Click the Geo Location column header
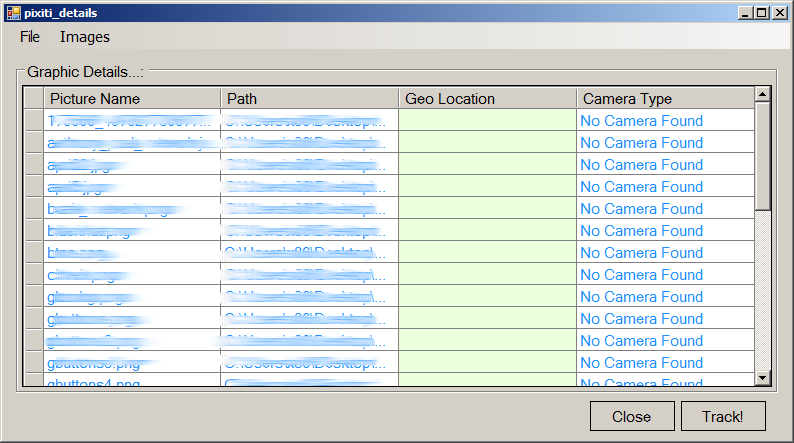Image resolution: width=794 pixels, height=443 pixels. click(487, 98)
